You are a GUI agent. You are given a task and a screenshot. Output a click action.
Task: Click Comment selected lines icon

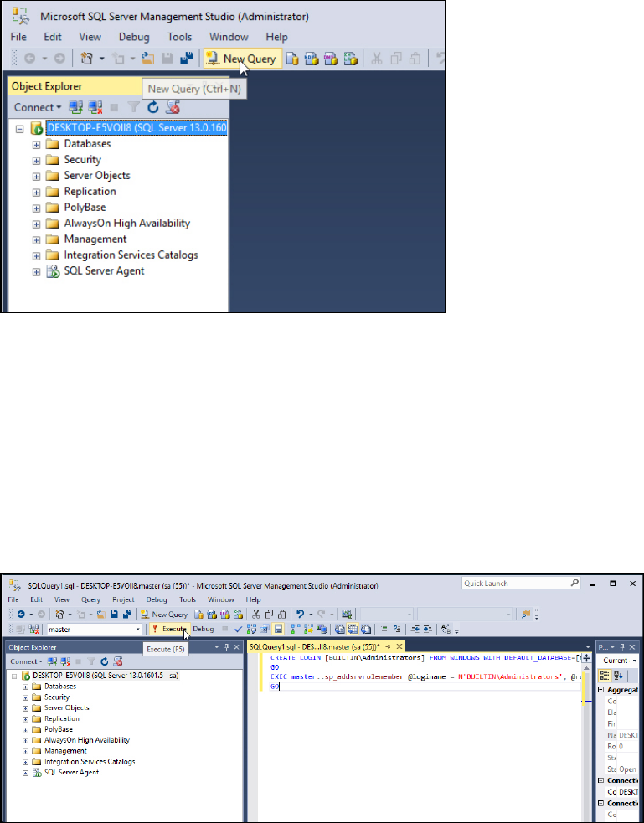pyautogui.click(x=384, y=629)
